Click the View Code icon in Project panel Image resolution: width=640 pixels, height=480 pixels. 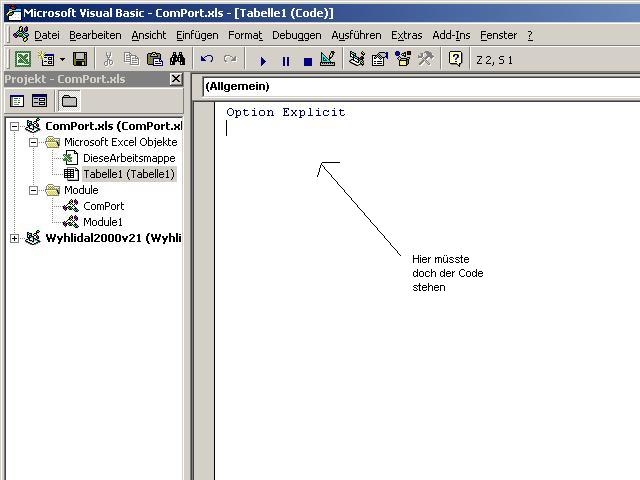pos(17,101)
